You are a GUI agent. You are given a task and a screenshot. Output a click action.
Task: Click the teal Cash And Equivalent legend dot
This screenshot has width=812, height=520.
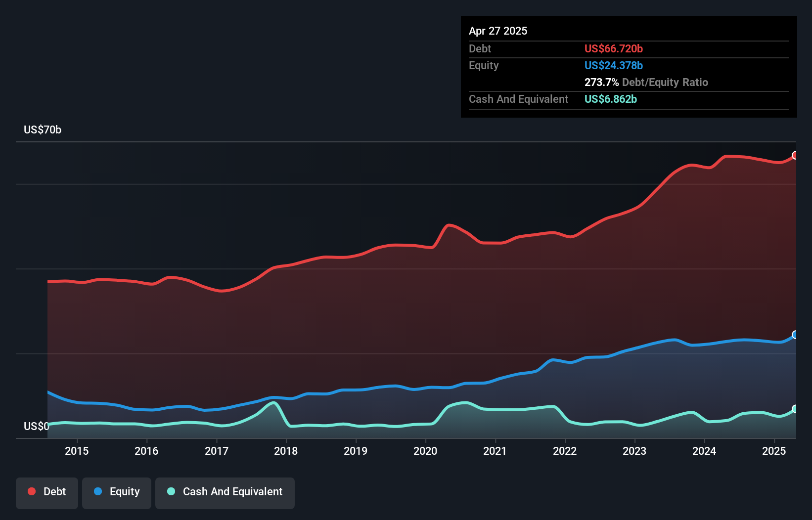171,491
